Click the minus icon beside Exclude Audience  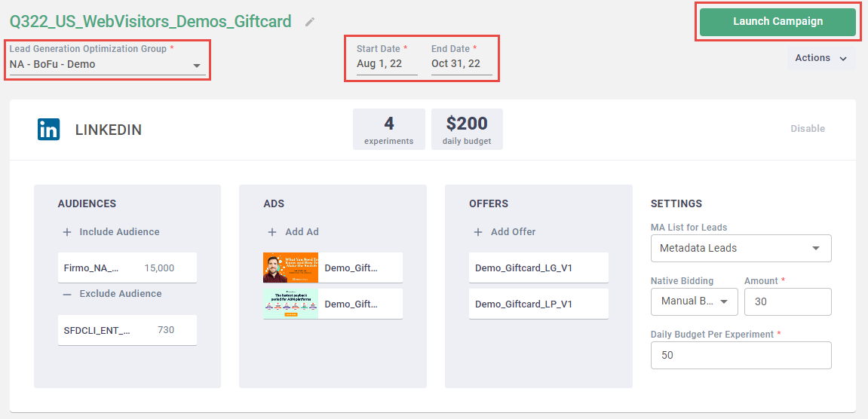[67, 294]
